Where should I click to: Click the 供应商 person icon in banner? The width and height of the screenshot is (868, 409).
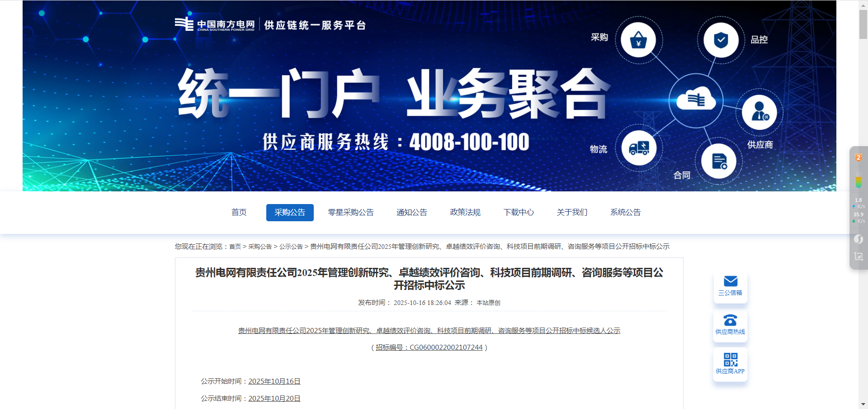tap(759, 112)
